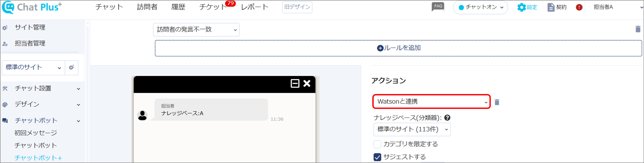Open the FAQ speech bubble icon
Screen dimensions: 644x163
coord(438,7)
